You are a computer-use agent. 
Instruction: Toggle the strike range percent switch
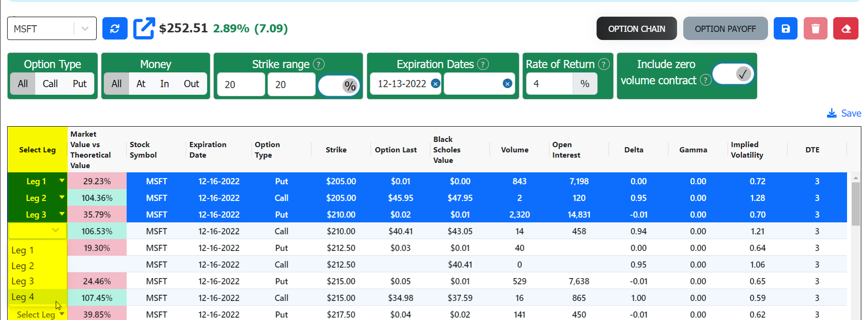tap(339, 86)
